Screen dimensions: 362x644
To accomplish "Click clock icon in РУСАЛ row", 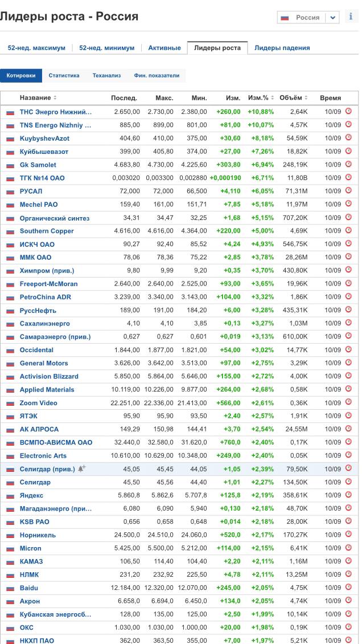I will pyautogui.click(x=348, y=190).
